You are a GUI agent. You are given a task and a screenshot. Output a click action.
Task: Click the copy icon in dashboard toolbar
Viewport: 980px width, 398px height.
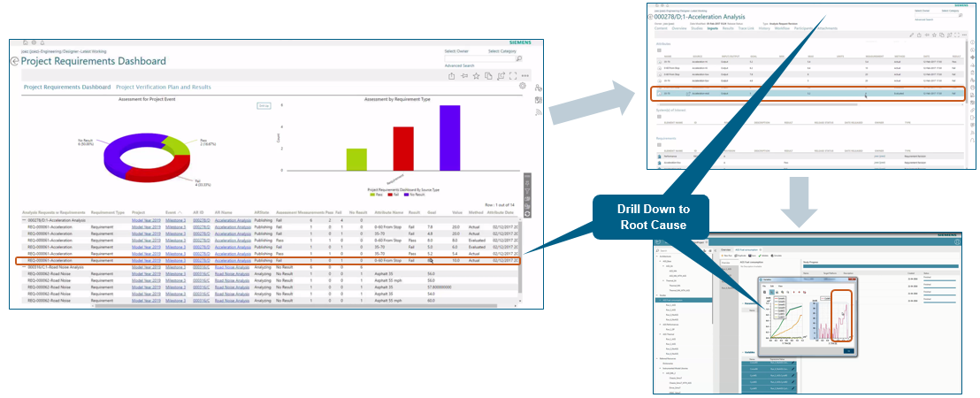coord(489,76)
